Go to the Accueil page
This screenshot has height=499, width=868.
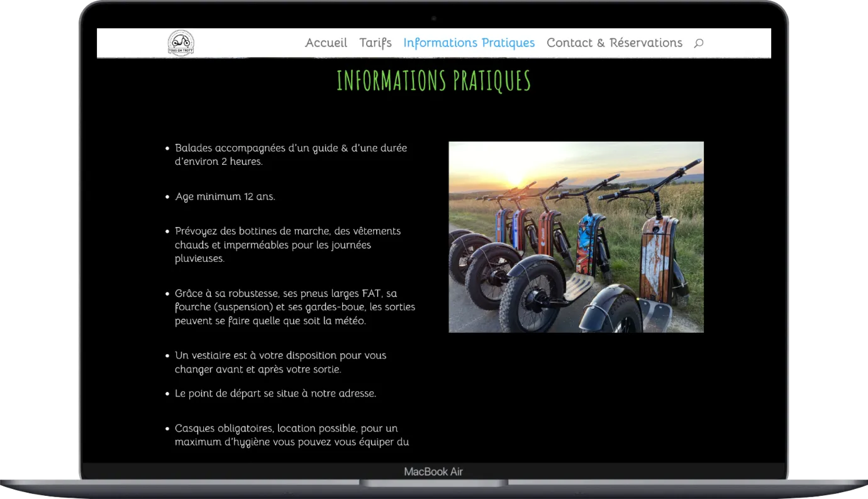pyautogui.click(x=326, y=43)
